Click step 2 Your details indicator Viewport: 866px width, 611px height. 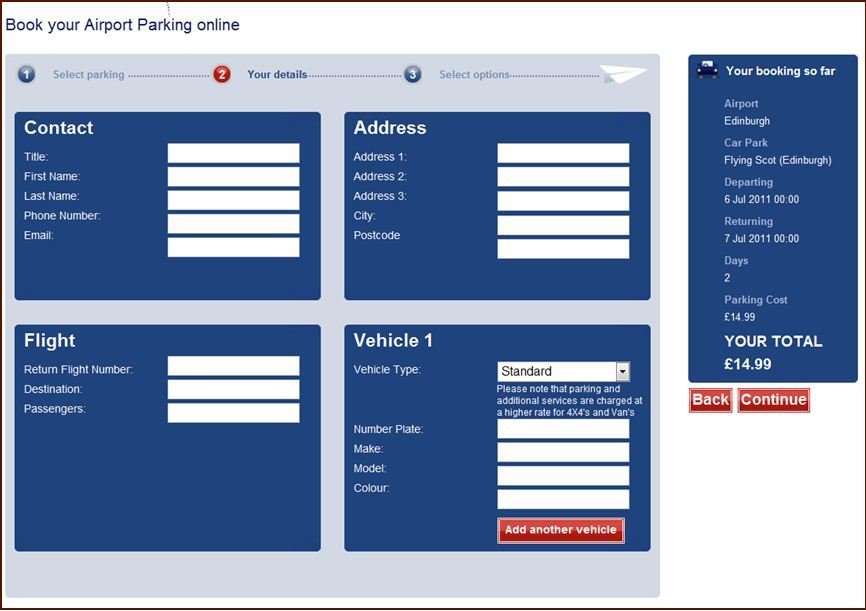pyautogui.click(x=222, y=74)
